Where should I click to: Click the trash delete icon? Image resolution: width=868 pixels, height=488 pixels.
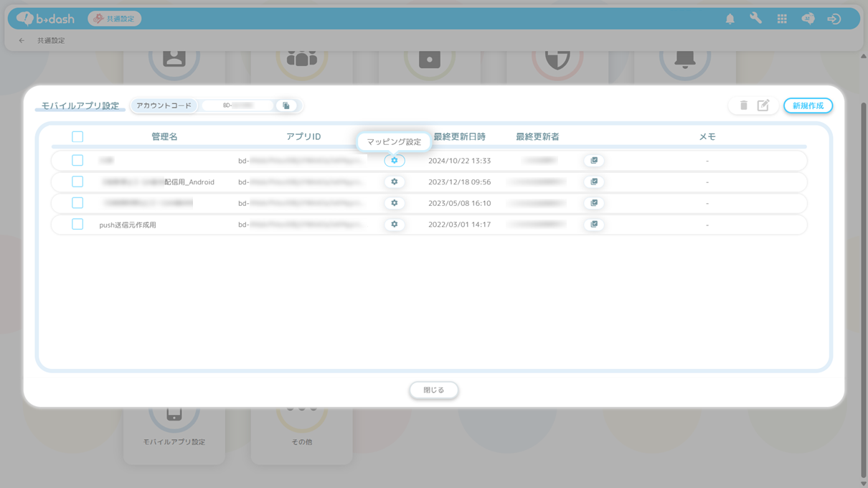(743, 105)
